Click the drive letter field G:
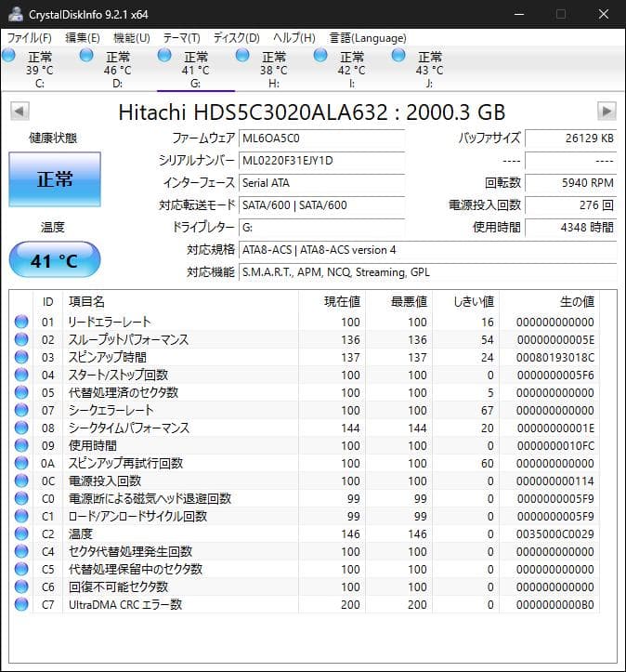 (321, 228)
